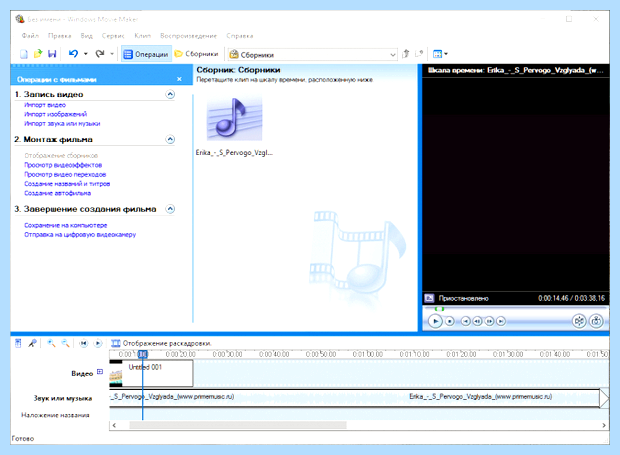Take a picture with the camera icon
Viewport: 620px width, 455px height.
tap(596, 321)
